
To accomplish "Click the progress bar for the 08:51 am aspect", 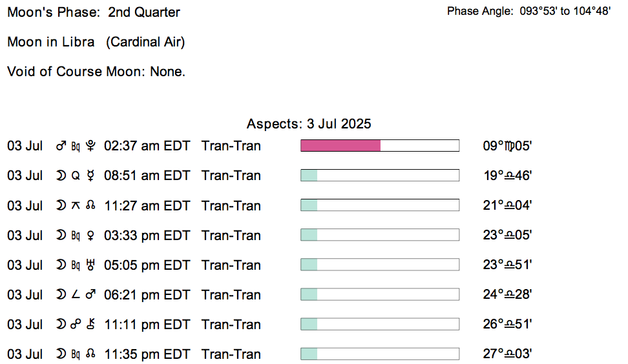I will [x=379, y=176].
